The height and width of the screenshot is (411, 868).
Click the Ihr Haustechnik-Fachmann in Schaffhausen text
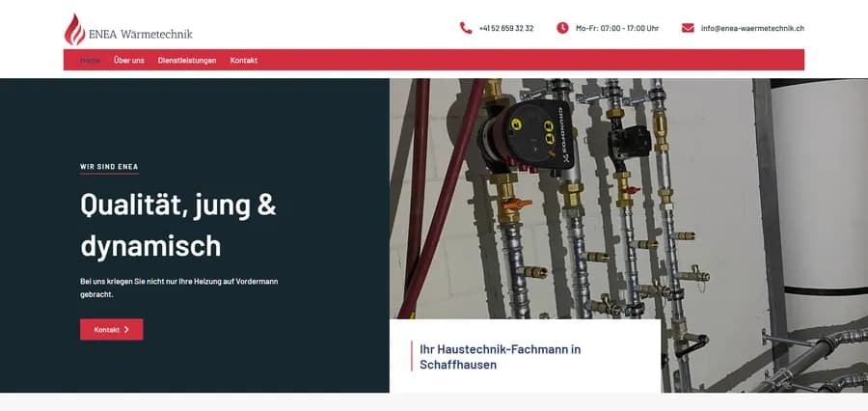point(501,357)
